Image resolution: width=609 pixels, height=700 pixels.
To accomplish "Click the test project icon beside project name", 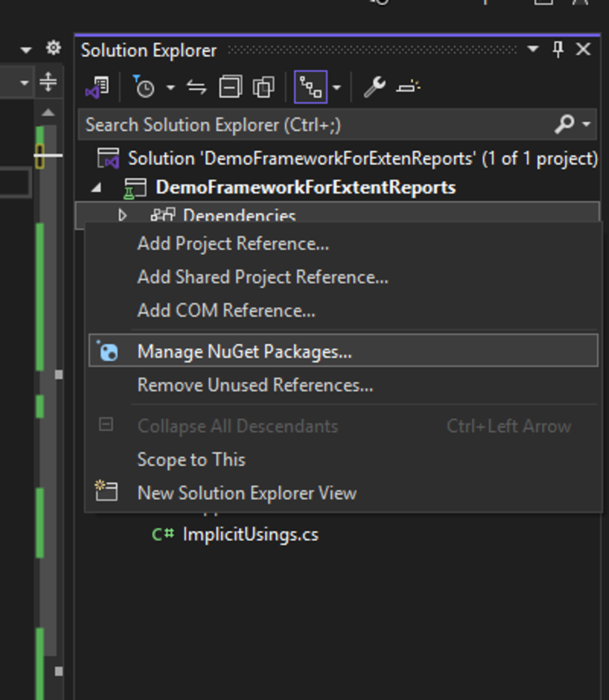I will tap(135, 189).
